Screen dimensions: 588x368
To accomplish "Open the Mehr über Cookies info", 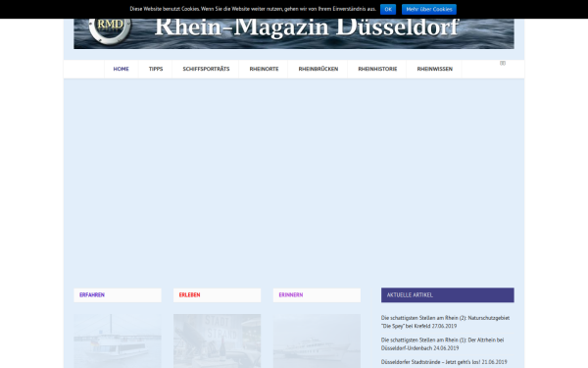I will pyautogui.click(x=429, y=10).
